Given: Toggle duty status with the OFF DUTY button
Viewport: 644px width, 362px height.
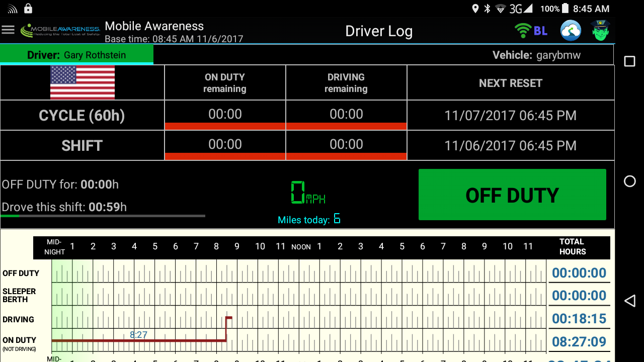Looking at the screenshot, I should tap(512, 195).
